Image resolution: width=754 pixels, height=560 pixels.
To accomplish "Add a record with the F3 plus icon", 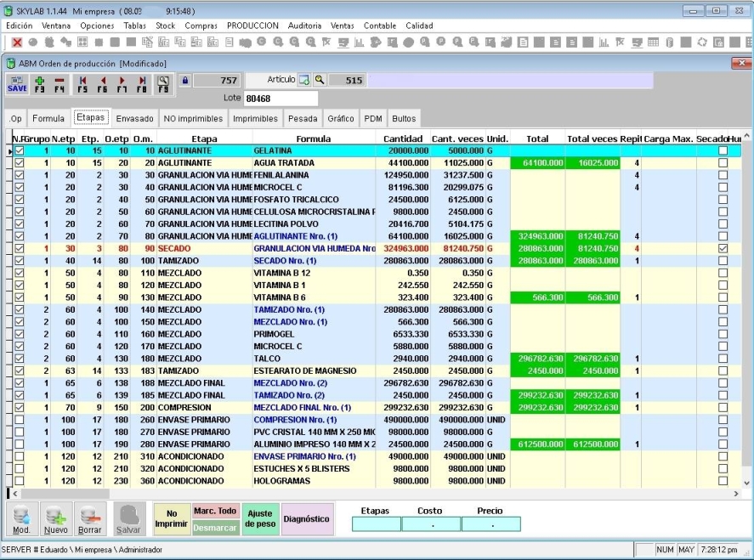I will (39, 83).
